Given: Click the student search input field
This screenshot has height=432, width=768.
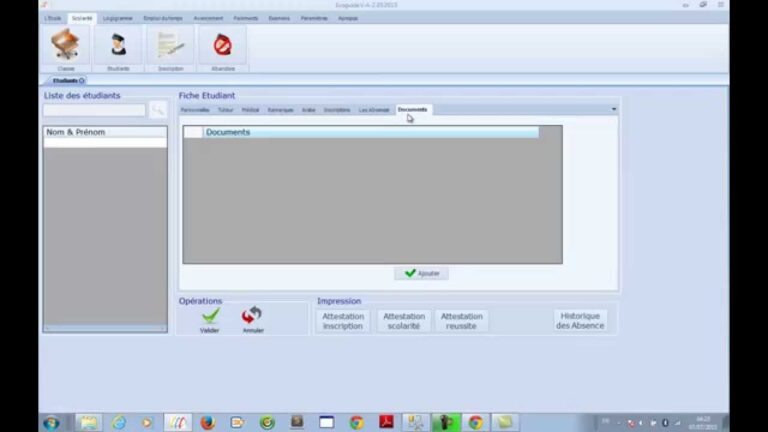Looking at the screenshot, I should (94, 110).
